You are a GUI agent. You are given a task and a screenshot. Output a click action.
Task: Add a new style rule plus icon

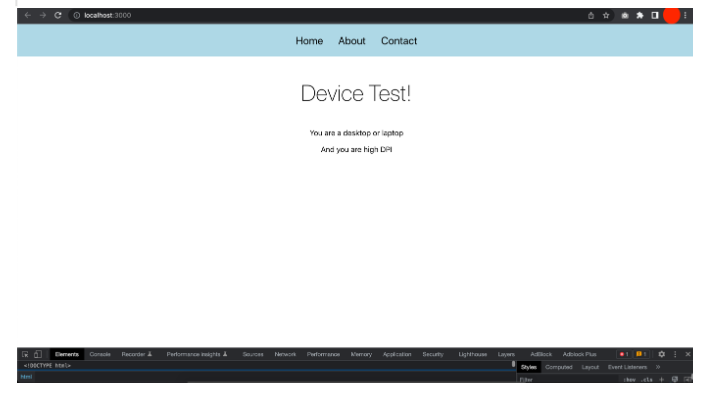(661, 380)
